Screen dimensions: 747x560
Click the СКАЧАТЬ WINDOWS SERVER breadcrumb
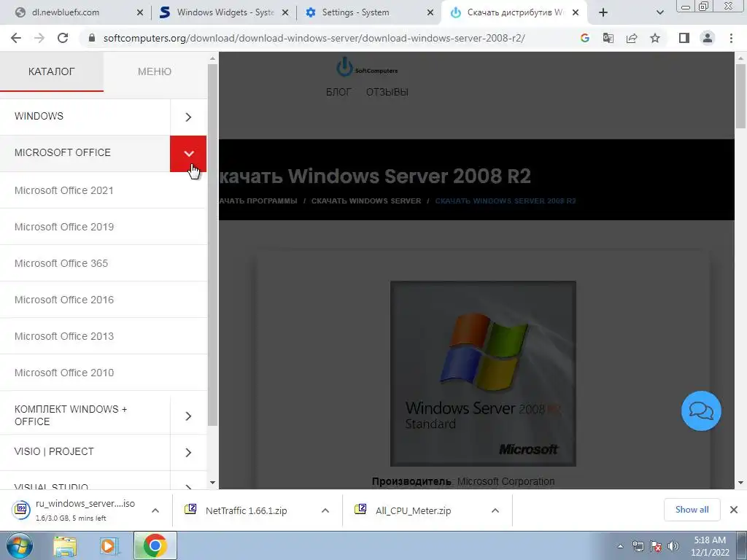click(x=366, y=201)
